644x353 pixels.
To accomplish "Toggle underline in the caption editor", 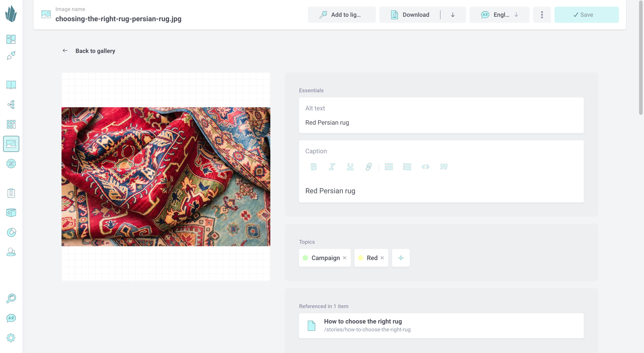I will coord(350,167).
